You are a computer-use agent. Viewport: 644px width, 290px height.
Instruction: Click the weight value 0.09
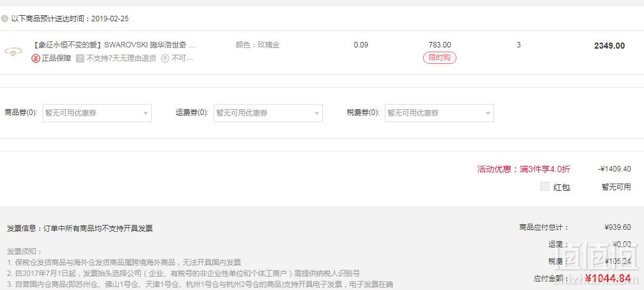[x=361, y=45]
